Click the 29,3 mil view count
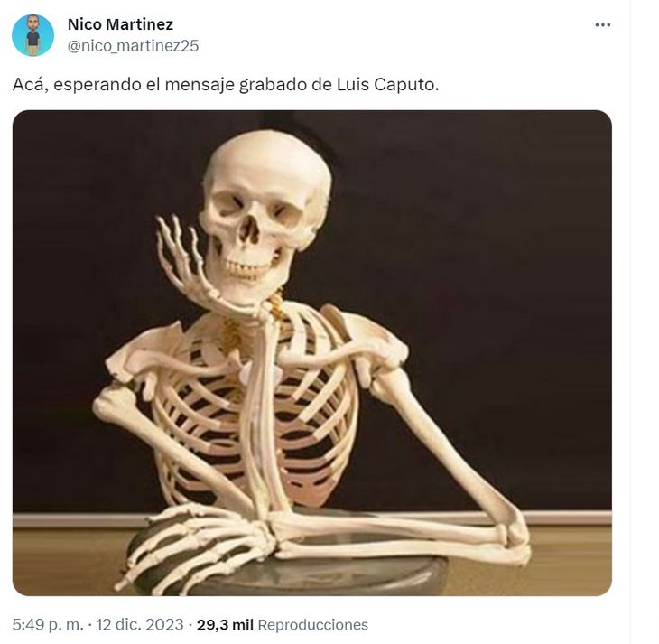This screenshot has width=659, height=644. point(225,624)
